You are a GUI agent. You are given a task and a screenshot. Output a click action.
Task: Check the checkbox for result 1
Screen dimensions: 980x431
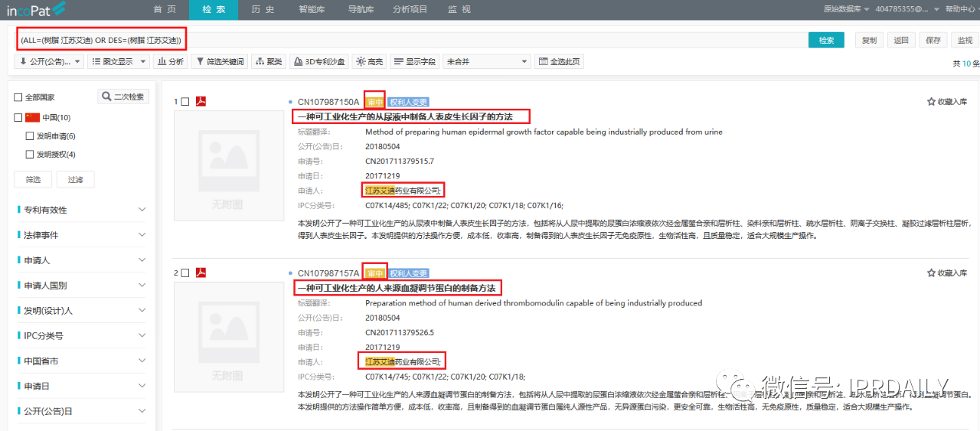[x=185, y=102]
